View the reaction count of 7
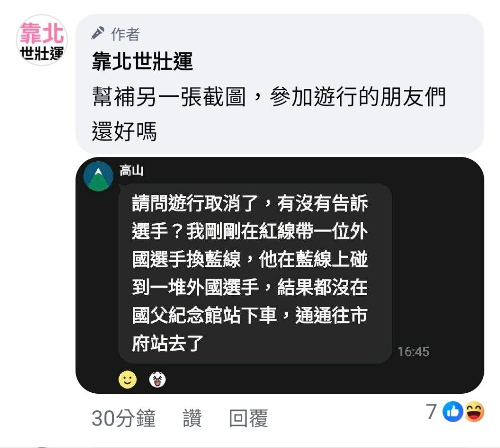Viewport: 500px width, 448px height. (431, 412)
